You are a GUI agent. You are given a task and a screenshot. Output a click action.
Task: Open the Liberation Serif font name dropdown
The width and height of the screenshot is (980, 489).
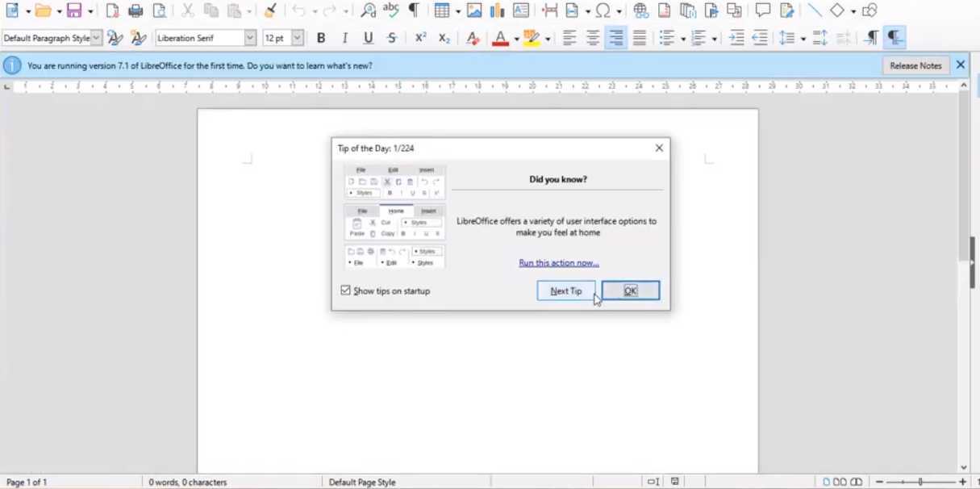point(250,38)
